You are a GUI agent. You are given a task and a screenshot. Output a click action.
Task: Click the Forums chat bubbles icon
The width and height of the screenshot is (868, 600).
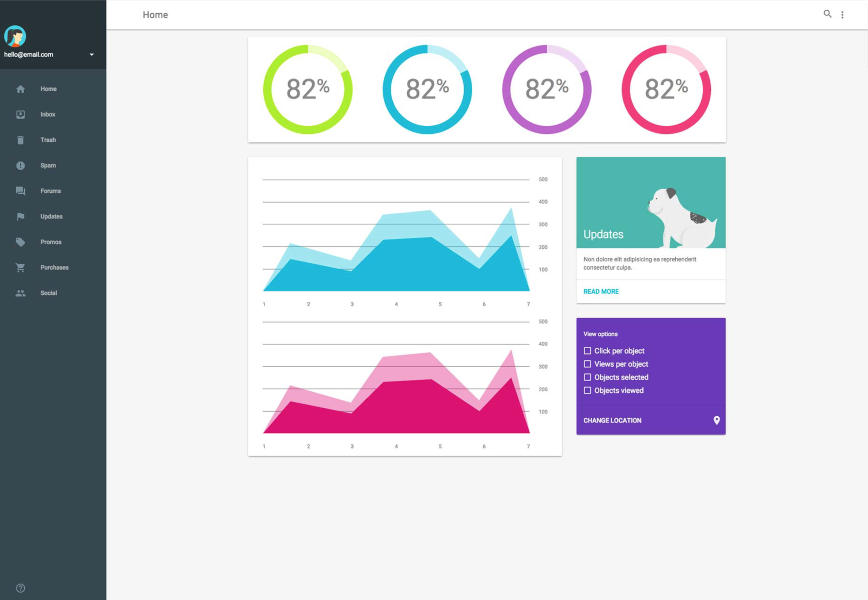20,191
